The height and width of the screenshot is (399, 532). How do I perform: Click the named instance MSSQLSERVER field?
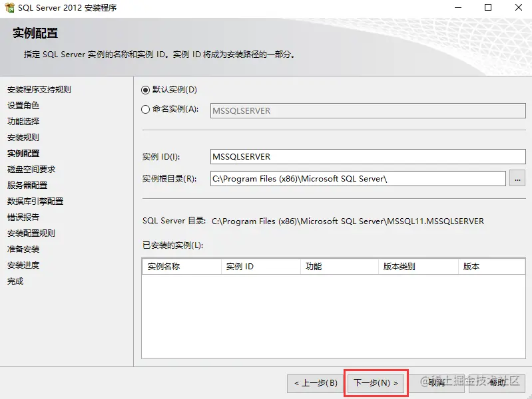[x=368, y=111]
